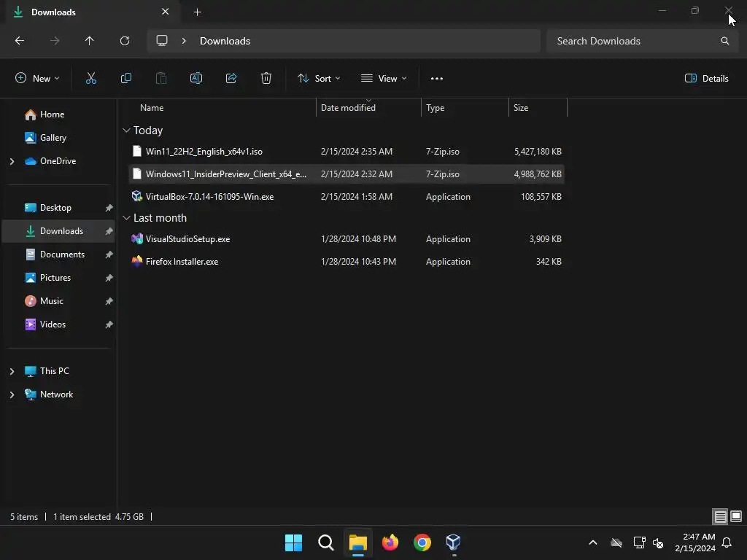The image size is (747, 560).
Task: Click the system clock date
Action: pyautogui.click(x=695, y=548)
